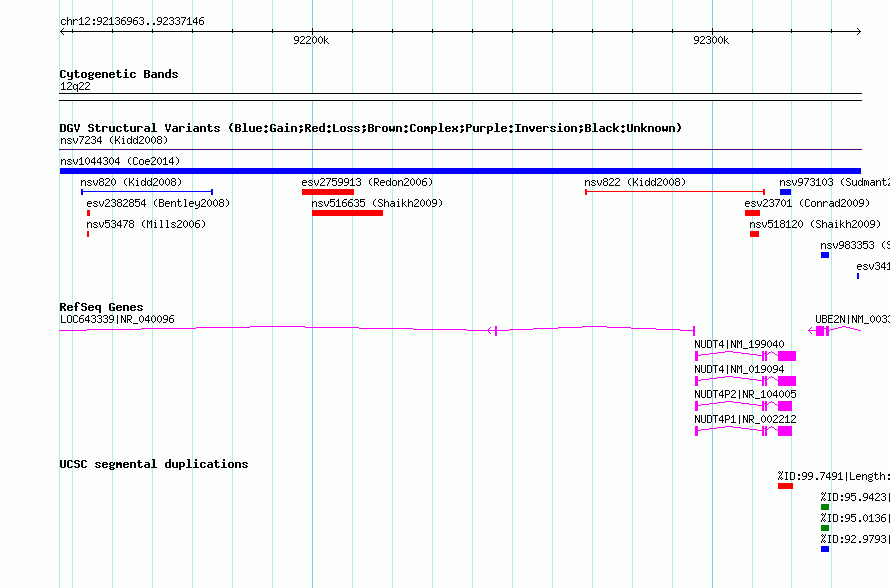Click the long blue nsv1044304 gain bar
Image resolution: width=890 pixels, height=588 pixels.
click(x=460, y=171)
